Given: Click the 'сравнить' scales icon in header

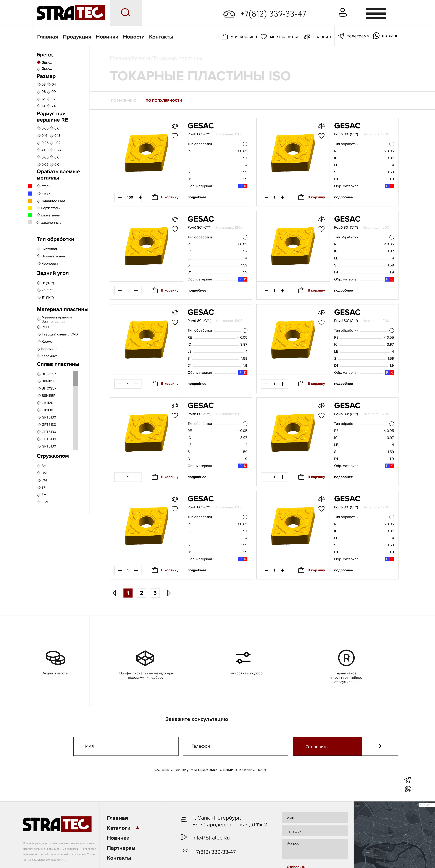Looking at the screenshot, I should point(307,36).
